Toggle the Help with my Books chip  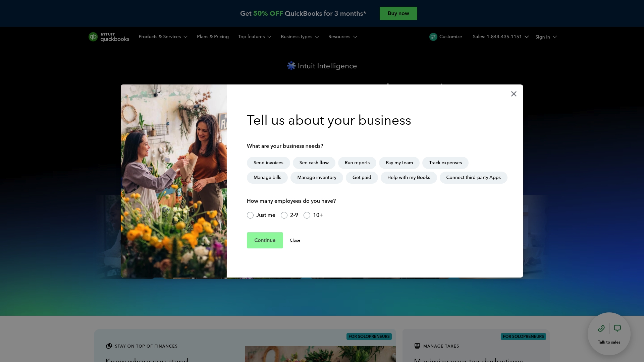coord(409,178)
